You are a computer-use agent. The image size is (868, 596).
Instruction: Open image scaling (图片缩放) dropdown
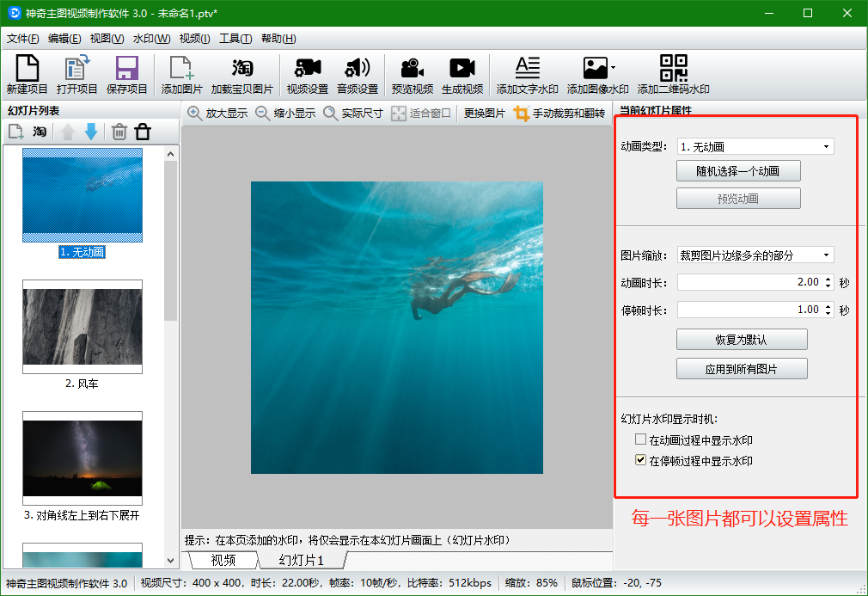(826, 255)
